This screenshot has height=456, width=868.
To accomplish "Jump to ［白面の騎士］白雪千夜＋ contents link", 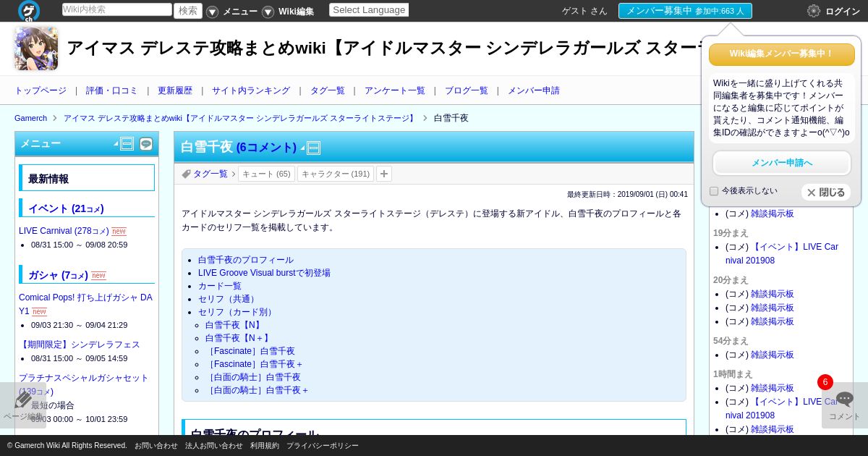I will click(x=258, y=390).
